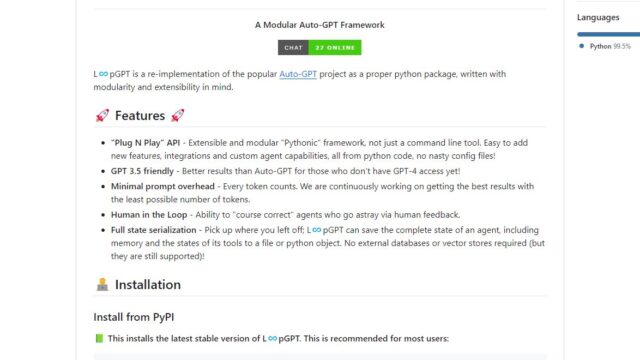Click the Python 99.5% percentage label

622,46
